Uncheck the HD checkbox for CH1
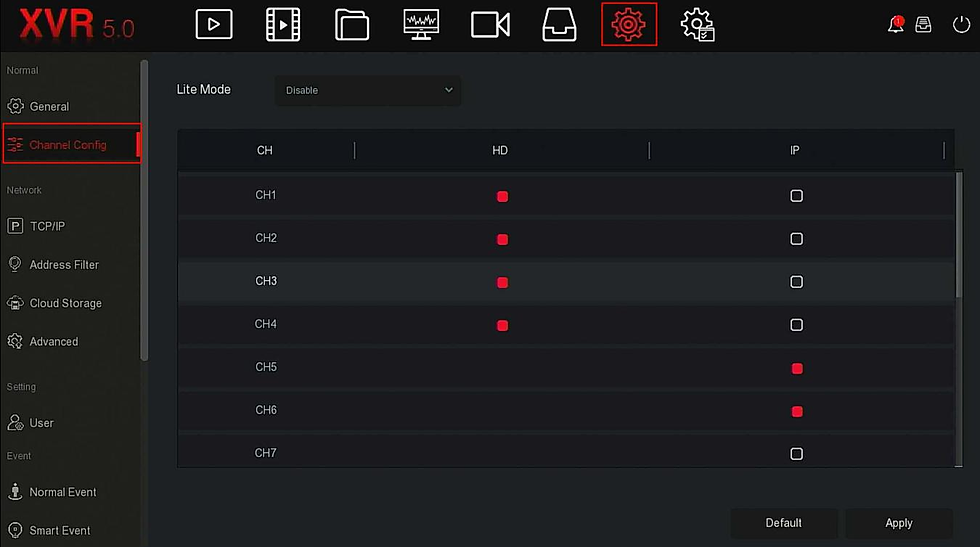Viewport: 980px width, 547px height. coord(502,196)
